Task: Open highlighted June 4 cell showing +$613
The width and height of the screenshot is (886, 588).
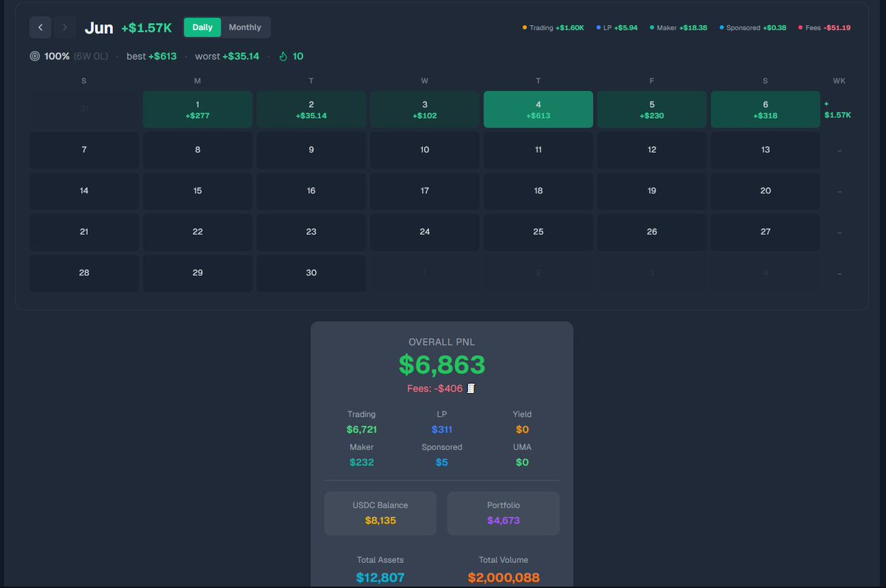Action: pos(538,109)
